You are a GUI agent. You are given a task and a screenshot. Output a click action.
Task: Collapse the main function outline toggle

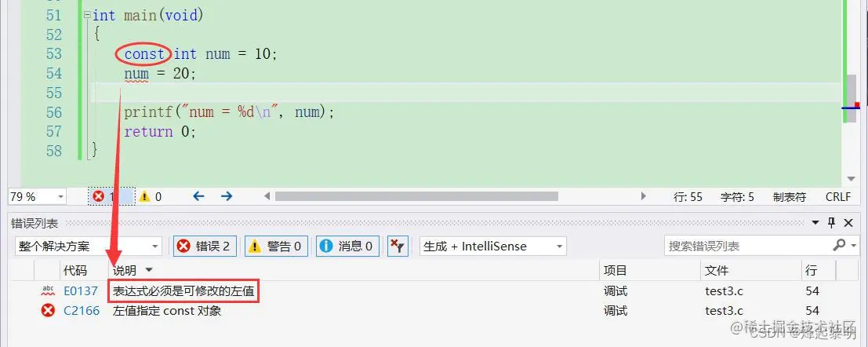pyautogui.click(x=87, y=16)
